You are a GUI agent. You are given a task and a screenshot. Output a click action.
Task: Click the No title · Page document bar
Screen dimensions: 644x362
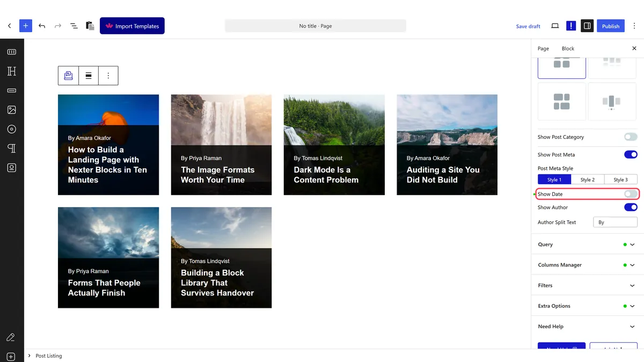click(x=316, y=26)
